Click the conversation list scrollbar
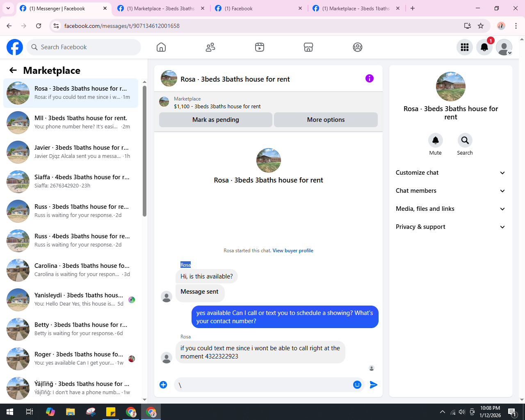 coord(144,151)
